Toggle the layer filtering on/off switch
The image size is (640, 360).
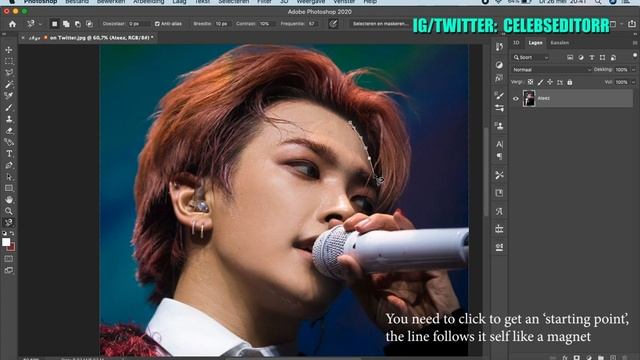pos(634,56)
